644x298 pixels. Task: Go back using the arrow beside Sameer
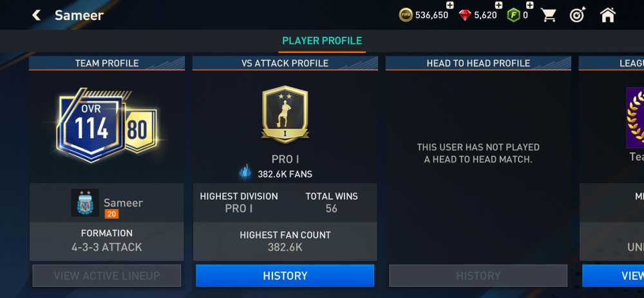[x=36, y=15]
